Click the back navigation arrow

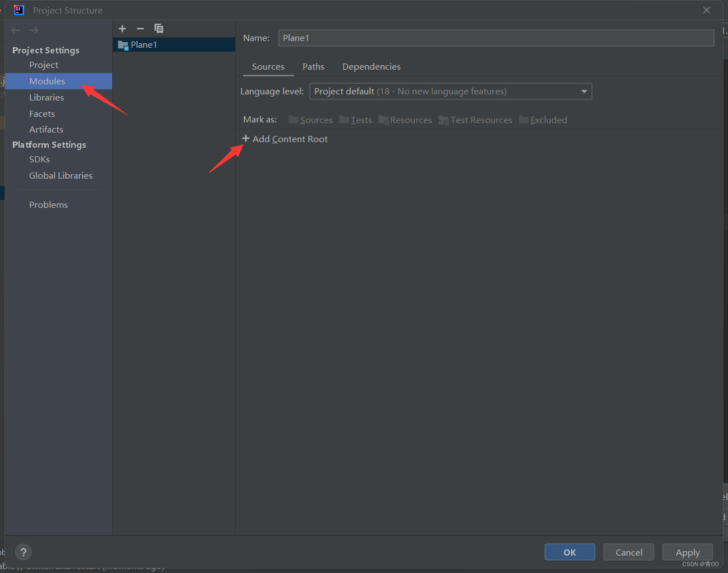point(16,30)
